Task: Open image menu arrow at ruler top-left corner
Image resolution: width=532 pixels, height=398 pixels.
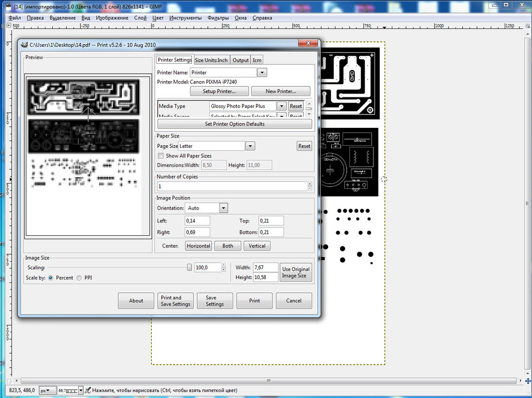Action: click(x=9, y=25)
